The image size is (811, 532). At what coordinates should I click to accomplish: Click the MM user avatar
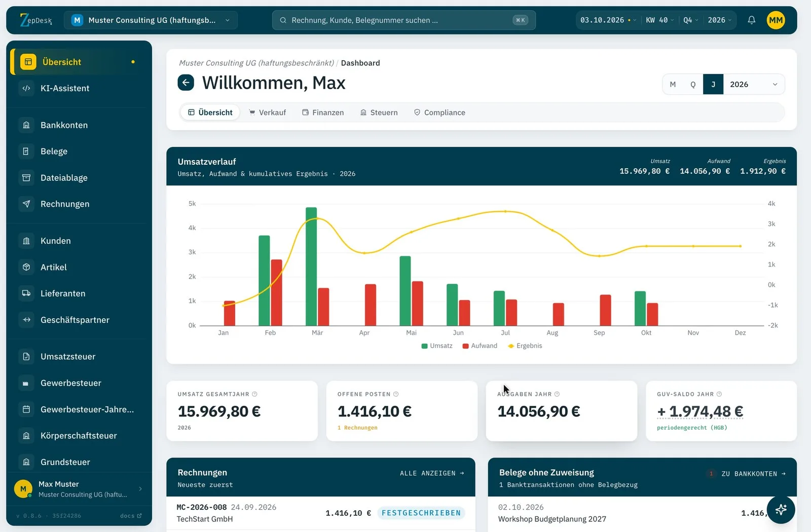[776, 20]
